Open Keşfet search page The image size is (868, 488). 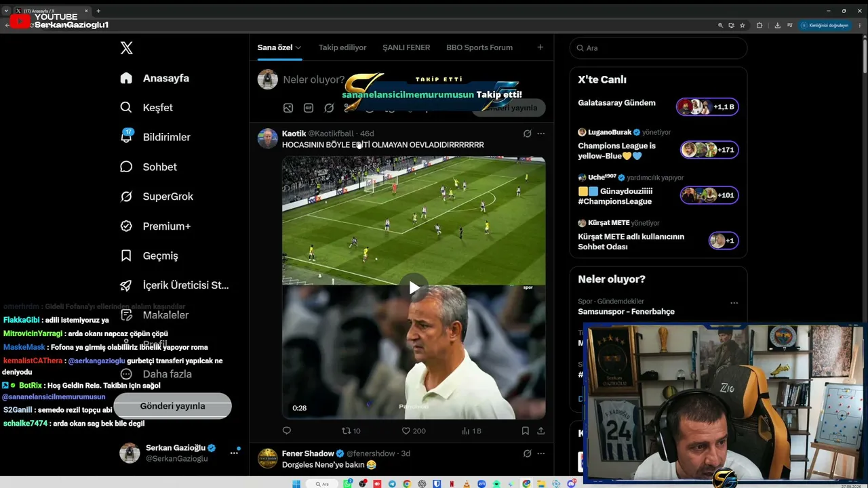tap(146, 108)
